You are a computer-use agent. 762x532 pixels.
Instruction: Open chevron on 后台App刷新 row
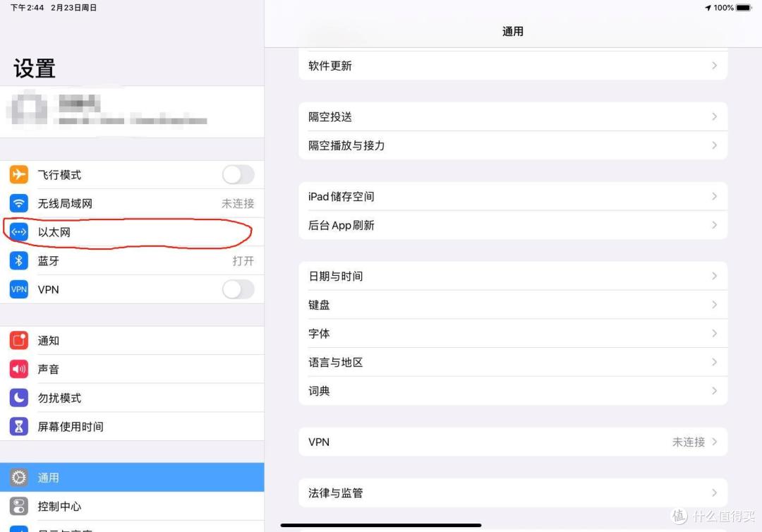point(714,225)
